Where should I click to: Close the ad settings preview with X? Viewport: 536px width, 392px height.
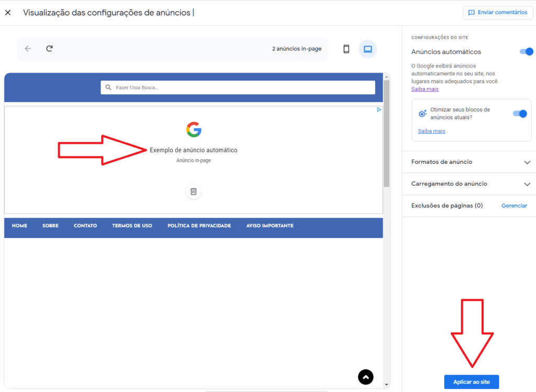click(x=8, y=13)
